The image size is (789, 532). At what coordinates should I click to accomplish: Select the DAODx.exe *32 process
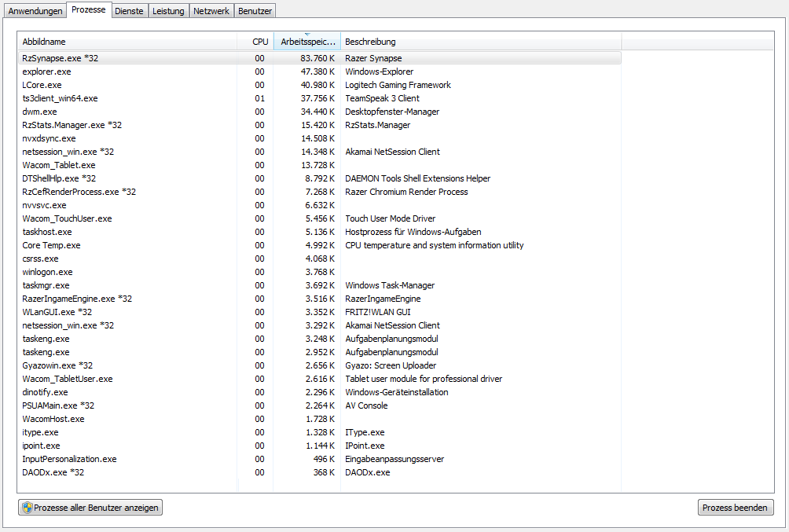click(320, 472)
